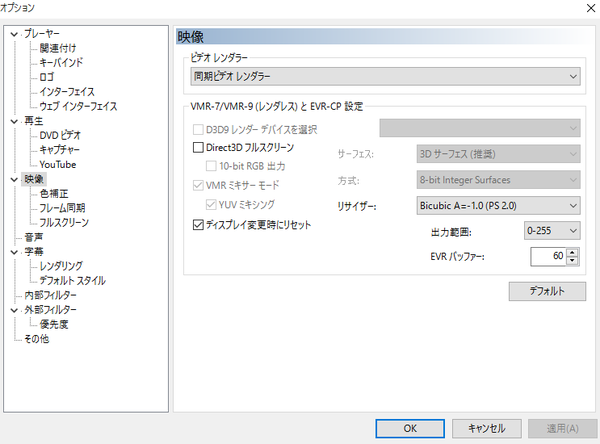Open フルスクリーン settings
Viewport: 600px width, 444px height.
(64, 222)
